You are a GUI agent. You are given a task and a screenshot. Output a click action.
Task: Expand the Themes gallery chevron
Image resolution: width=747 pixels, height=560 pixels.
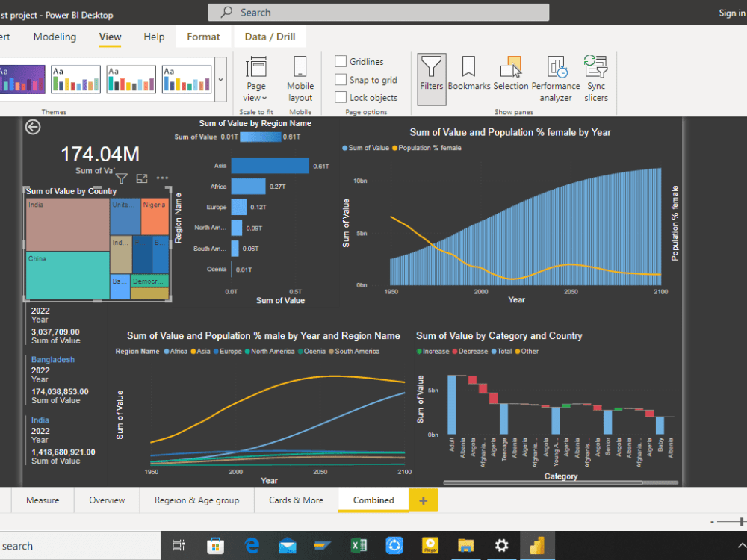220,81
